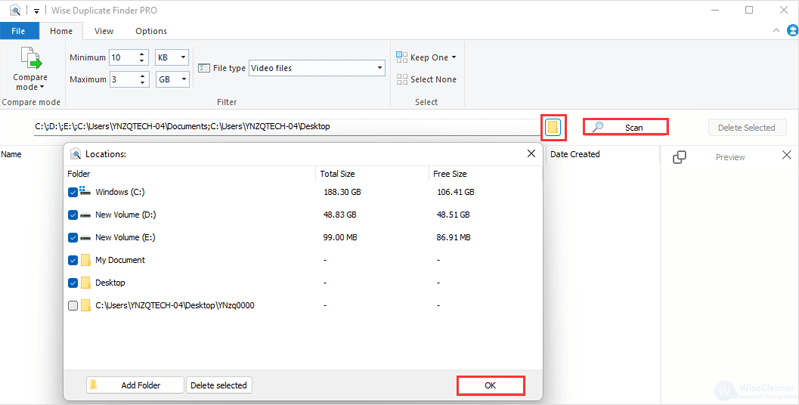Image resolution: width=799 pixels, height=405 pixels.
Task: Click Delete selected in Locations dialog
Action: click(219, 385)
